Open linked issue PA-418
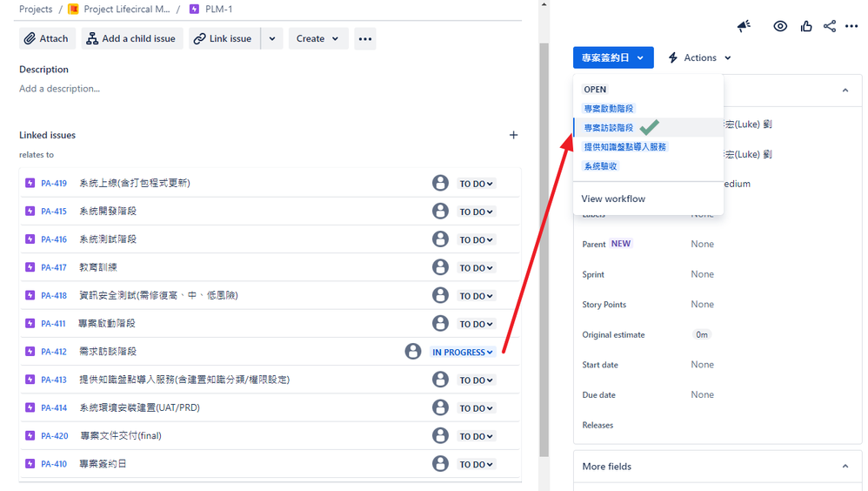The height and width of the screenshot is (491, 868). [x=54, y=295]
